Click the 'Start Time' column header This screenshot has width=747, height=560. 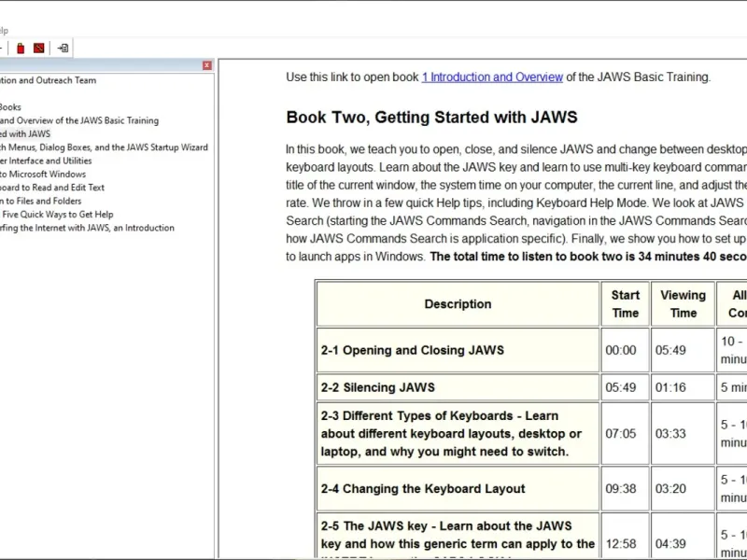coord(625,304)
